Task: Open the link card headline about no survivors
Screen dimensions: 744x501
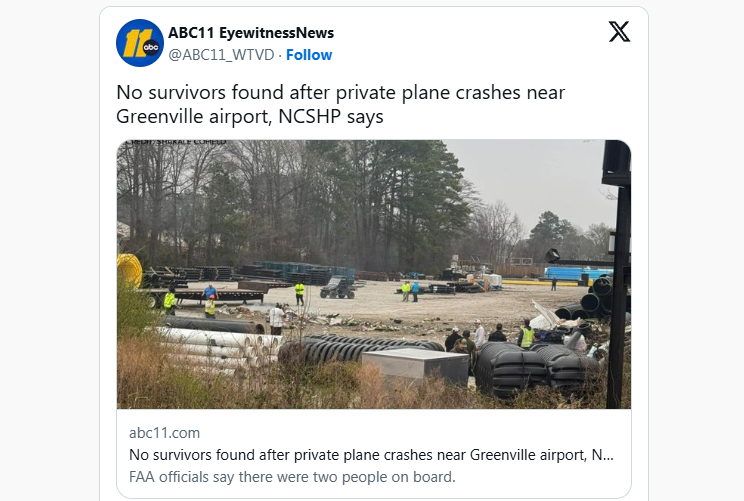Action: pyautogui.click(x=372, y=455)
